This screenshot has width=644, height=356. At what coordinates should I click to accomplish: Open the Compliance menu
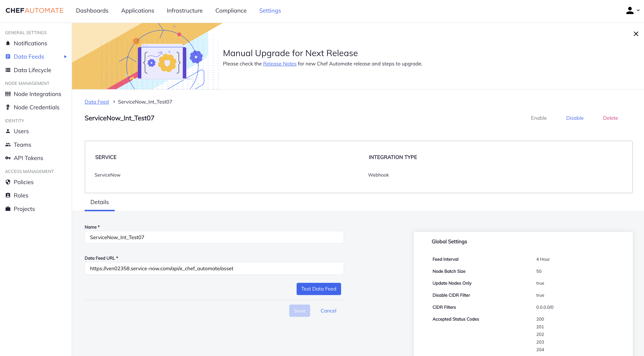click(231, 10)
